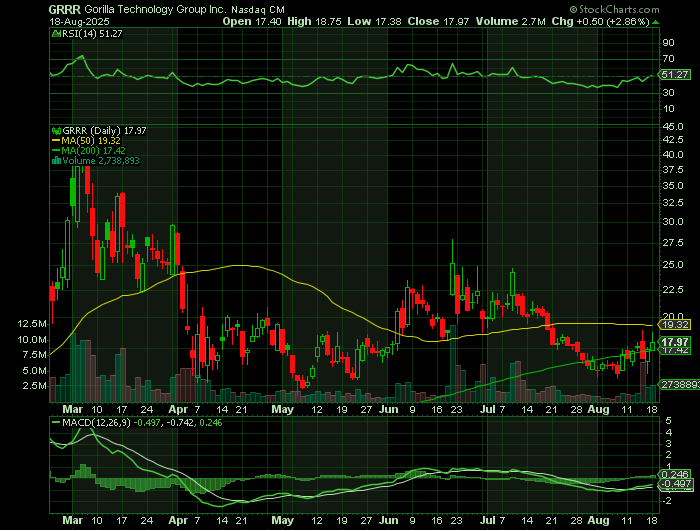
Task: Click the High 18.75 value
Action: [314, 21]
